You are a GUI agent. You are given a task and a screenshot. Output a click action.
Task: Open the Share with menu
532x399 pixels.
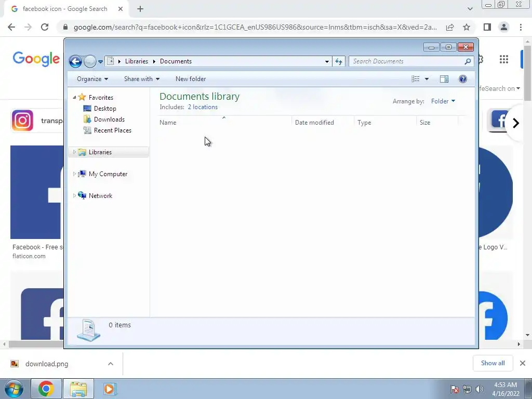[141, 79]
